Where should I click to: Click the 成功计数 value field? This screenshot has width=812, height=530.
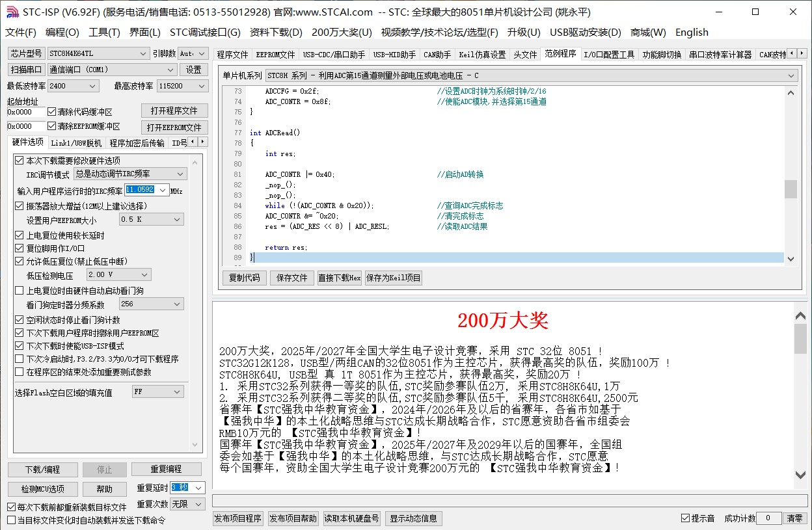click(769, 518)
